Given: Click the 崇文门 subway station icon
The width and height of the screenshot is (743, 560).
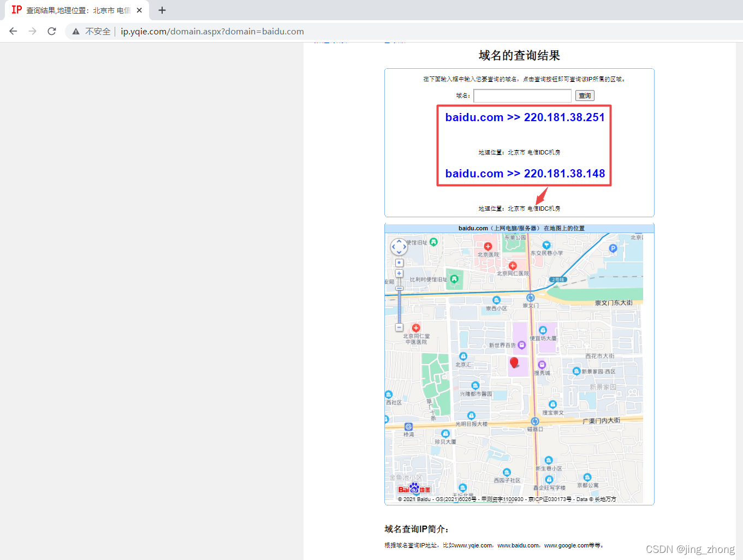Looking at the screenshot, I should (530, 298).
